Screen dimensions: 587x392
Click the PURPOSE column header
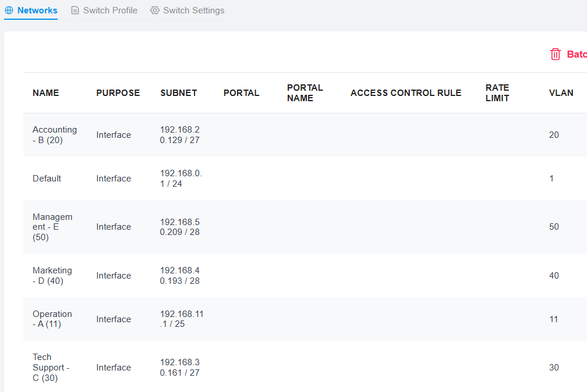[118, 92]
